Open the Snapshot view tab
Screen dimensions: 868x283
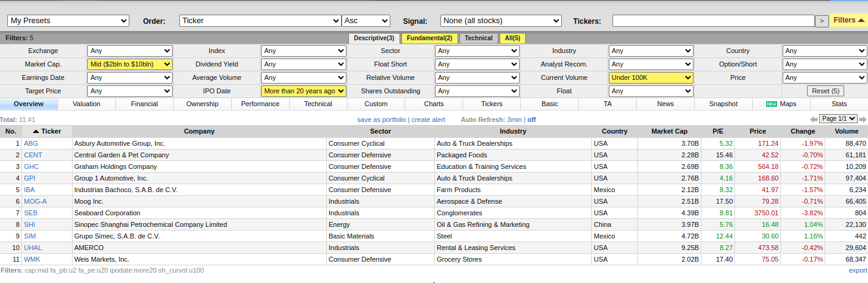723,104
